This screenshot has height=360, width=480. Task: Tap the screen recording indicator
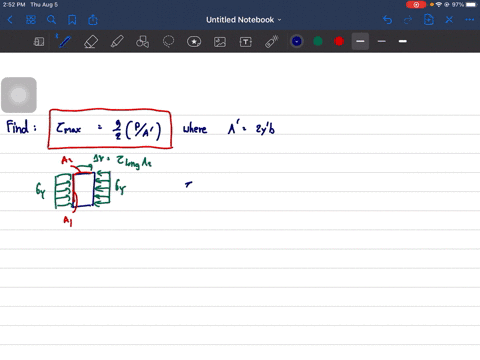(x=416, y=5)
